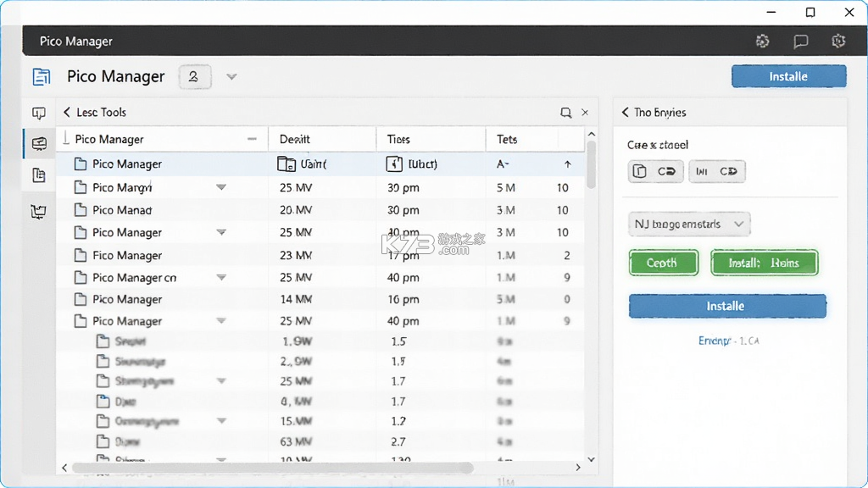Collapse using the minus in the Pico Manager column header
Image resolution: width=868 pixels, height=488 pixels.
point(252,139)
